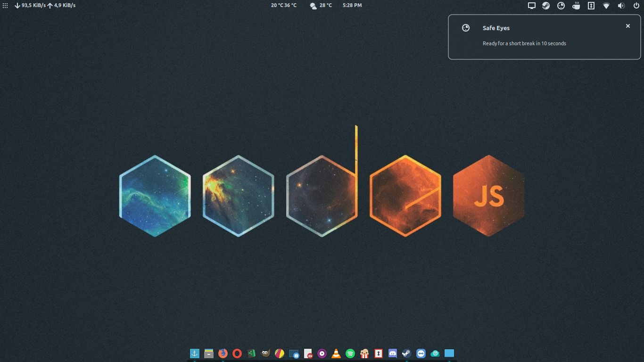The image size is (644, 362).
Task: Open the Opera browser
Action: pyautogui.click(x=236, y=354)
